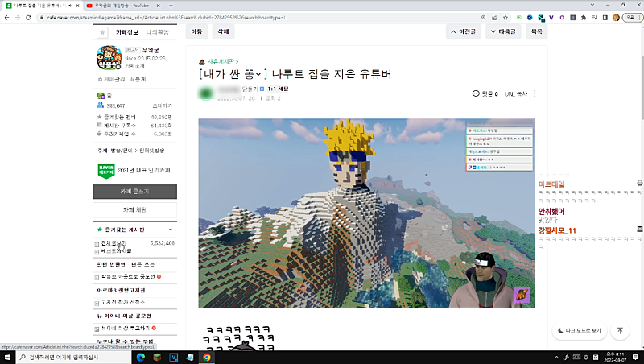Switch to the 나의활동 tab
Viewport: 644px width, 364px height.
tap(156, 33)
